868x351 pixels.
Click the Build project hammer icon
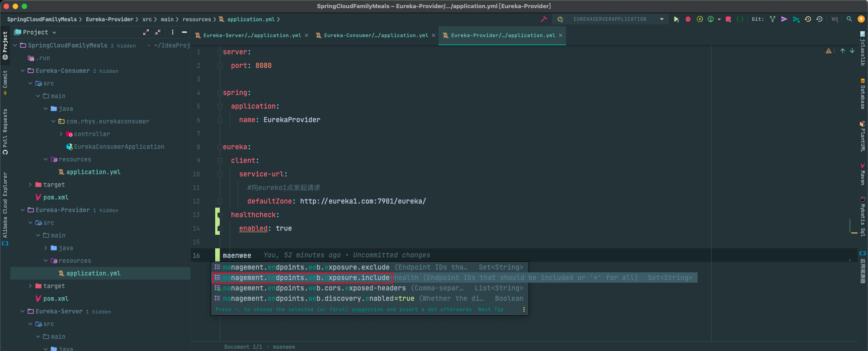[544, 19]
